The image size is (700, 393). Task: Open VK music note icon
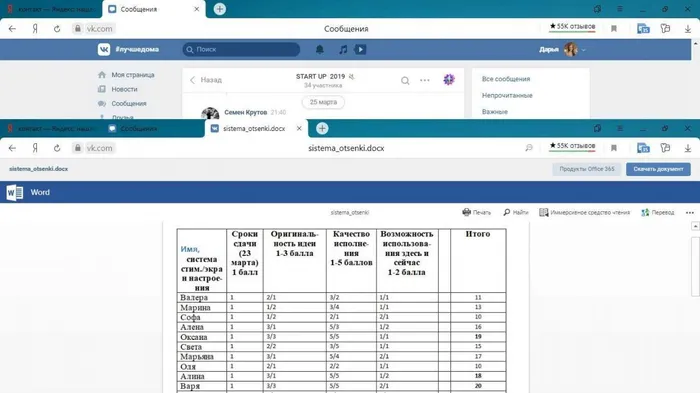(x=343, y=49)
